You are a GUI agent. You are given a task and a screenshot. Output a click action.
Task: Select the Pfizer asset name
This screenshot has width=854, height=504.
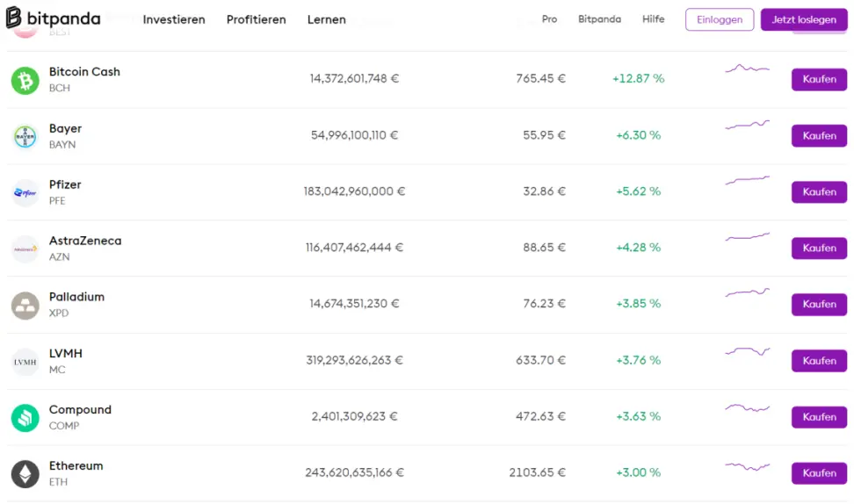(65, 184)
